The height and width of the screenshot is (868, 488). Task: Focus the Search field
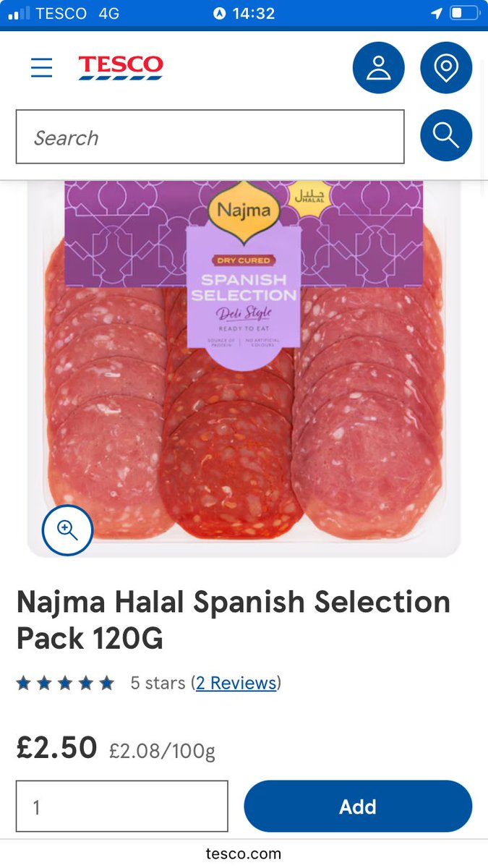pyautogui.click(x=210, y=137)
